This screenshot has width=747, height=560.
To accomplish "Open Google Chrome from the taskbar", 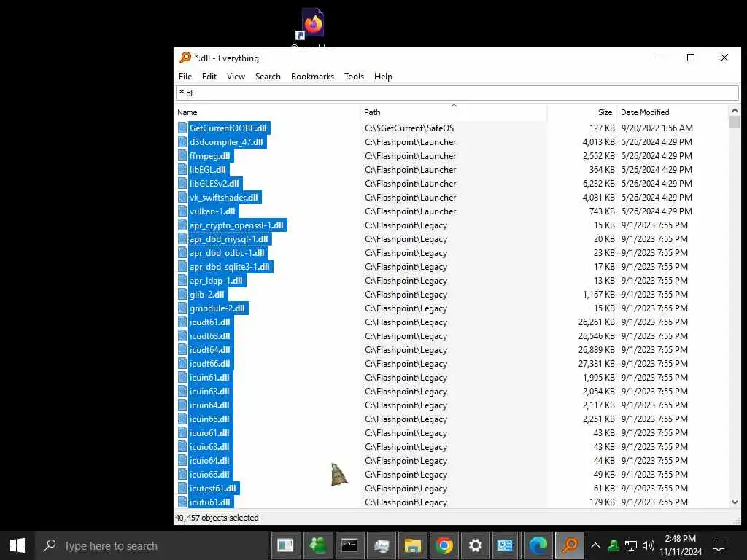I will [444, 545].
